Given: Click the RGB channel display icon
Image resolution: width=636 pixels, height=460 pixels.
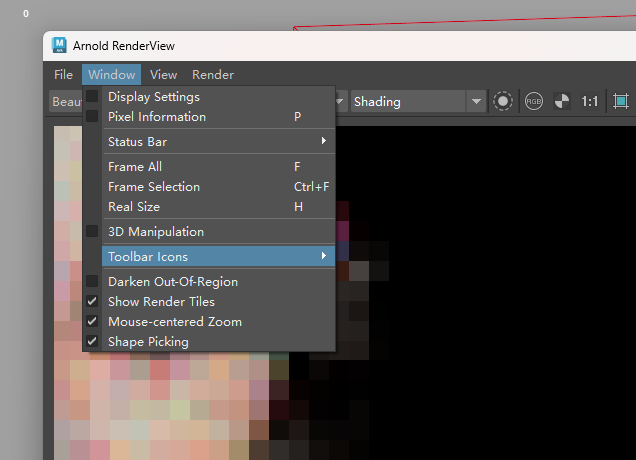Looking at the screenshot, I should [x=533, y=101].
